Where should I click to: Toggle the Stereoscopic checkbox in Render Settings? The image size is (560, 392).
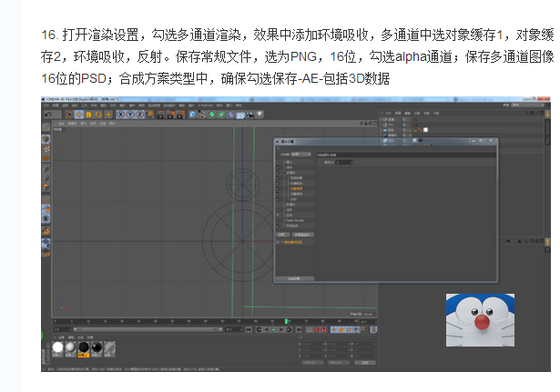[x=278, y=215]
